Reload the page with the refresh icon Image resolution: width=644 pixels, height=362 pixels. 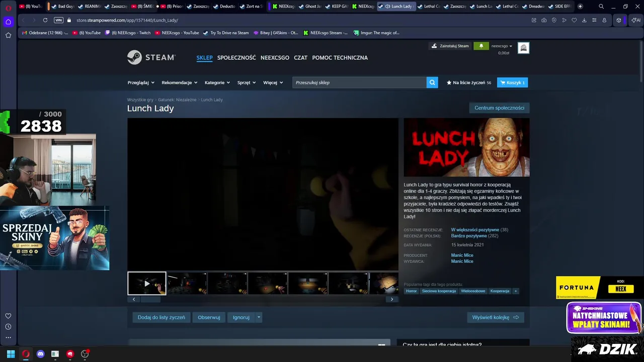coord(45,20)
